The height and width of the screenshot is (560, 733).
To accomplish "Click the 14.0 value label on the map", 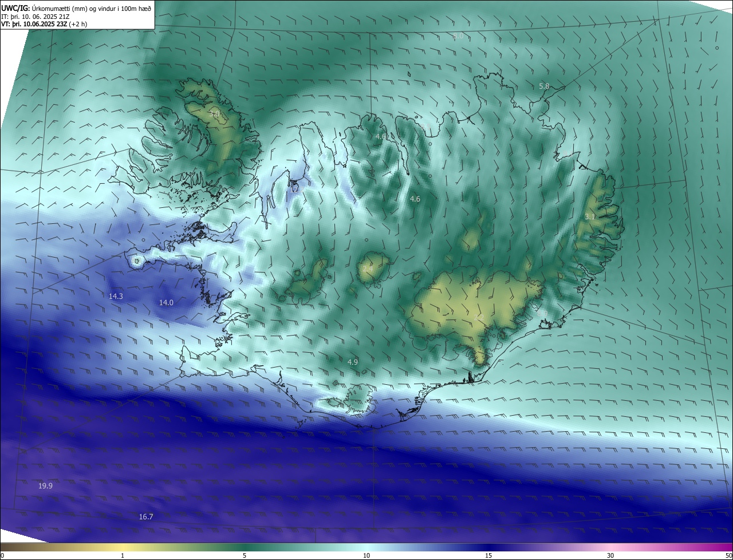I will 166,302.
